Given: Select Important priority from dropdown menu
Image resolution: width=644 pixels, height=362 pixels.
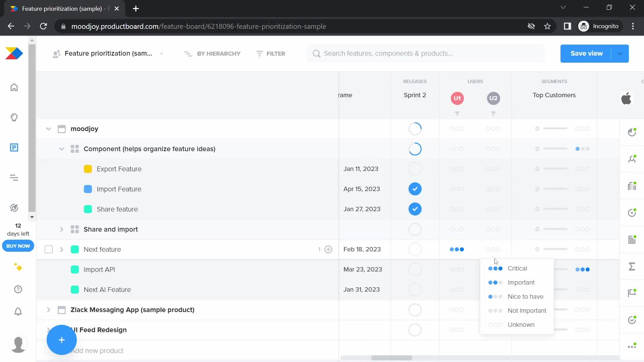Looking at the screenshot, I should (x=521, y=283).
